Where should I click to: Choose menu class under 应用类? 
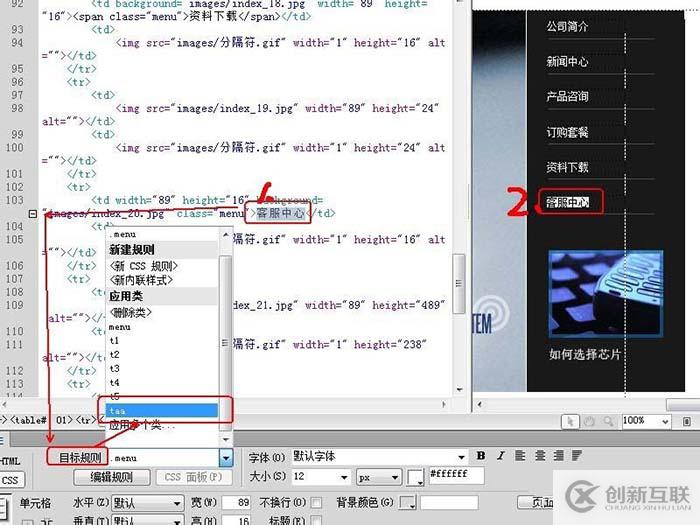tap(120, 327)
